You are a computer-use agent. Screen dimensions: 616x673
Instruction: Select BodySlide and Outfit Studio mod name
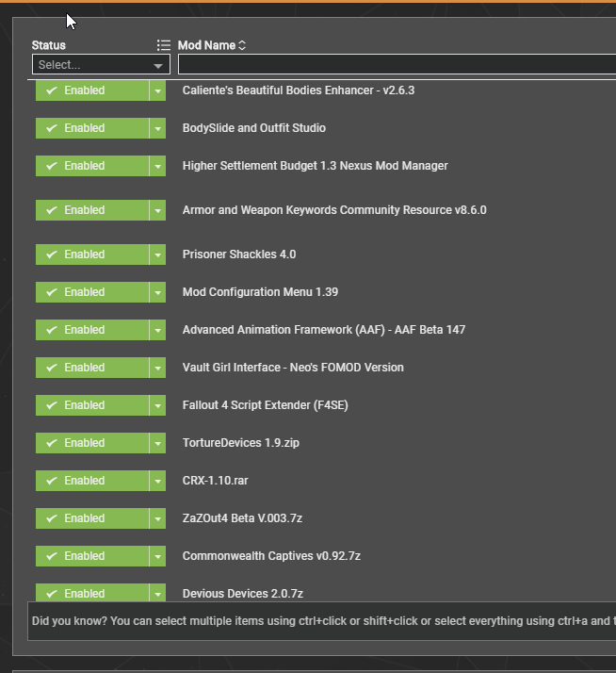(254, 128)
